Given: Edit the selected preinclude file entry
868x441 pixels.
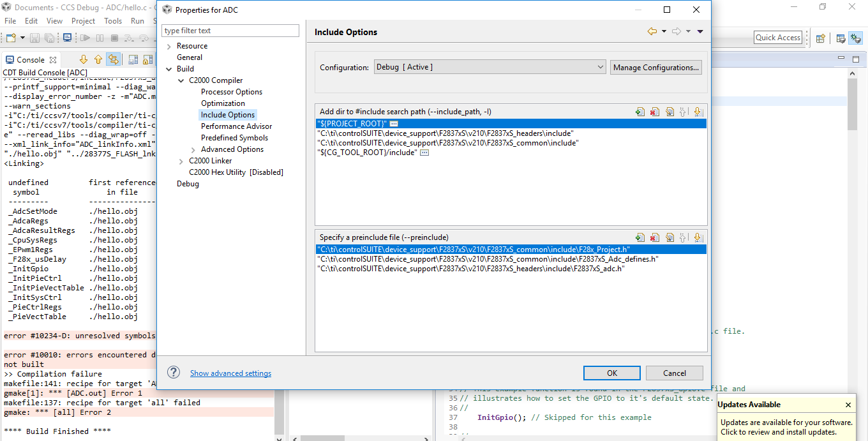Looking at the screenshot, I should pyautogui.click(x=670, y=237).
